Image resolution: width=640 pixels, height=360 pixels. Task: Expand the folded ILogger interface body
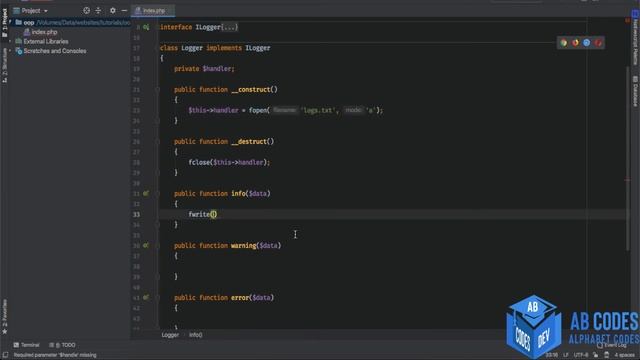(229, 27)
